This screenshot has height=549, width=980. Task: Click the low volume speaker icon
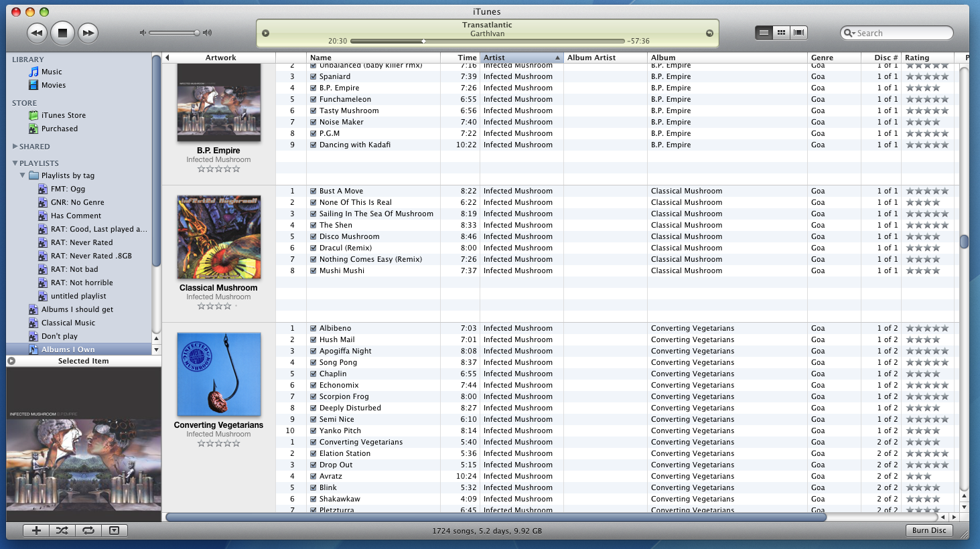[142, 33]
